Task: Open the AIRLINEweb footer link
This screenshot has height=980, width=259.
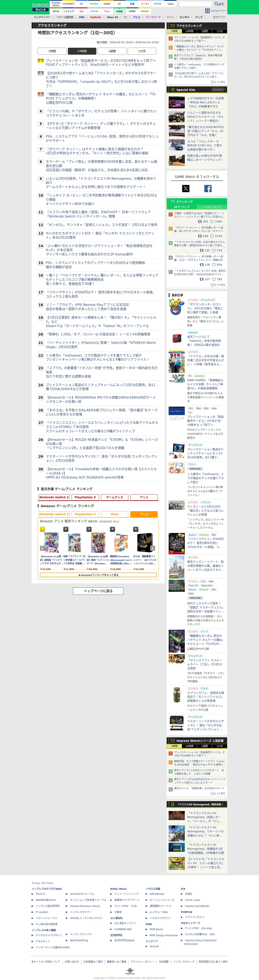Action: pyautogui.click(x=157, y=894)
